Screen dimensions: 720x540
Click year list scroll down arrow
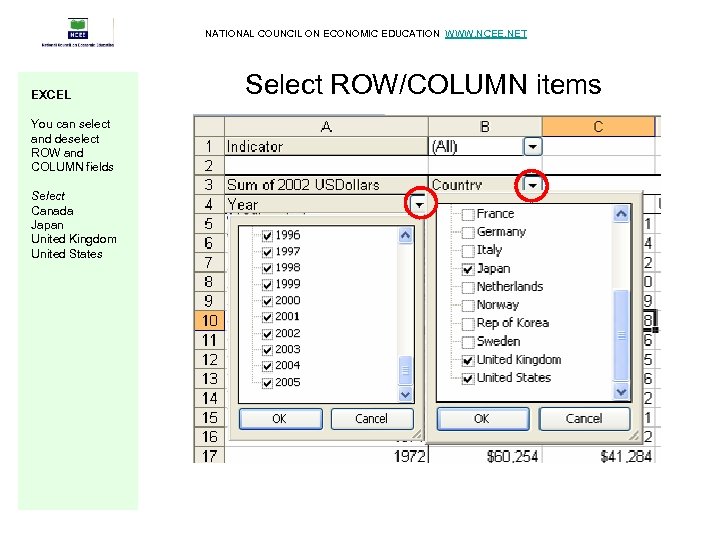pyautogui.click(x=405, y=394)
